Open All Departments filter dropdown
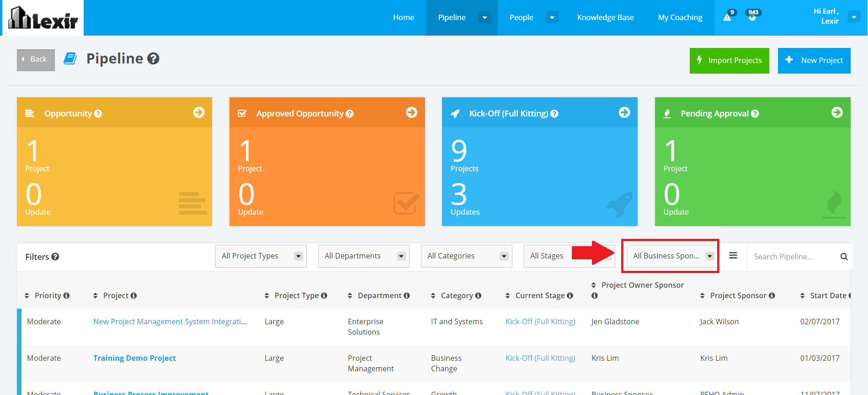The height and width of the screenshot is (395, 868). click(364, 256)
